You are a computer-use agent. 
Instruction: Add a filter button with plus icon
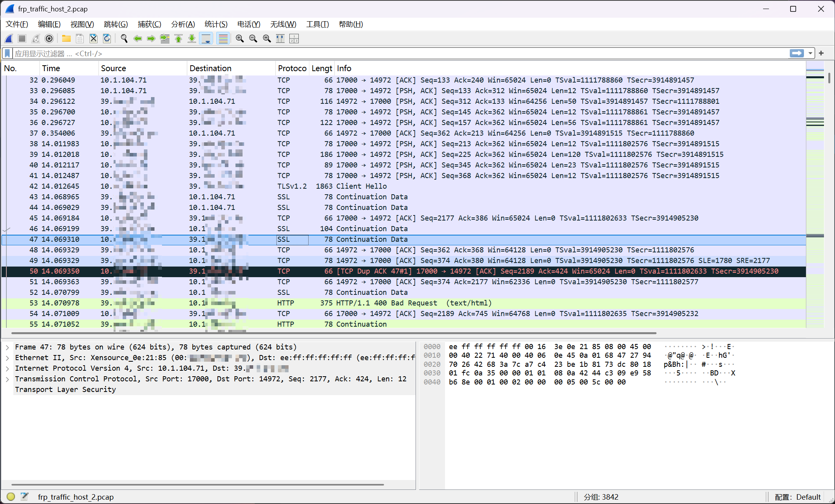[x=821, y=53]
